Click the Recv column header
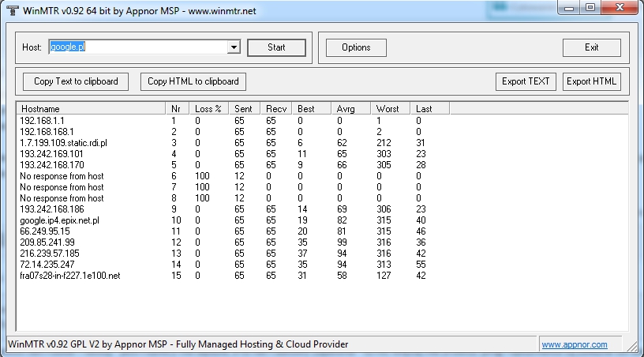Viewport: 644px width, 357px height. click(275, 109)
